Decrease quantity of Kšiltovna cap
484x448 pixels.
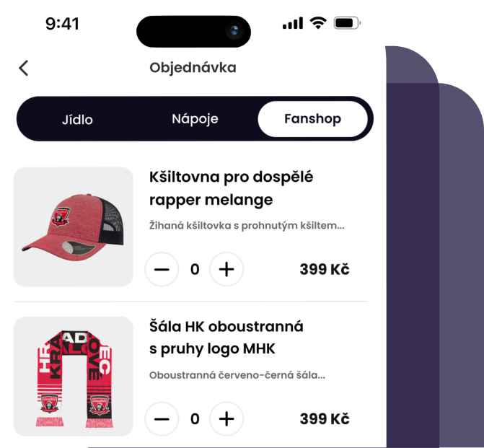pyautogui.click(x=162, y=269)
